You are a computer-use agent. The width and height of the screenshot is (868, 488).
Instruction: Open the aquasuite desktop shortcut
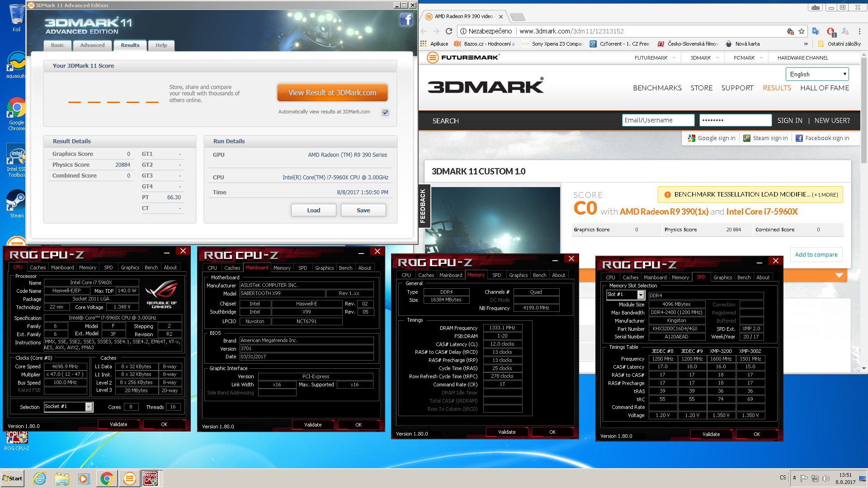tap(16, 66)
